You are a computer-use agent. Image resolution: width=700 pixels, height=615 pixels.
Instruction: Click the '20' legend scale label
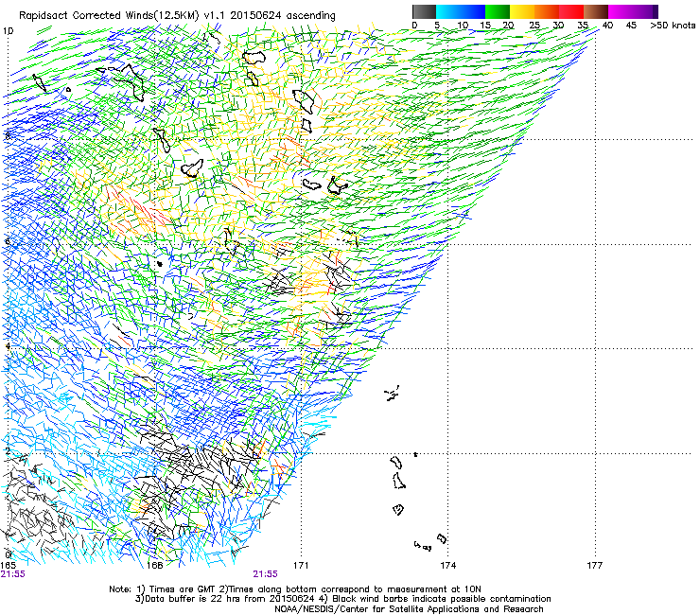[508, 26]
